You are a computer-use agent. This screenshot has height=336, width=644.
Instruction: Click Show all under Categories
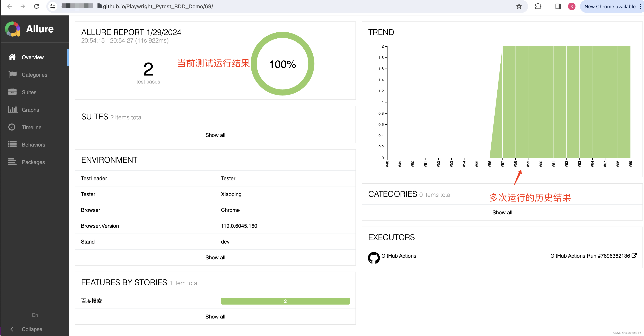tap(502, 212)
